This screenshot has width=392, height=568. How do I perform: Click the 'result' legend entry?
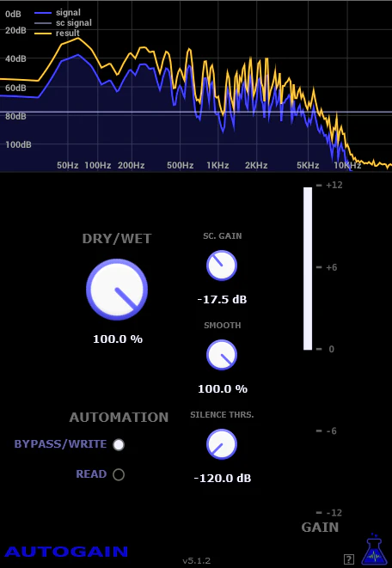[x=58, y=33]
